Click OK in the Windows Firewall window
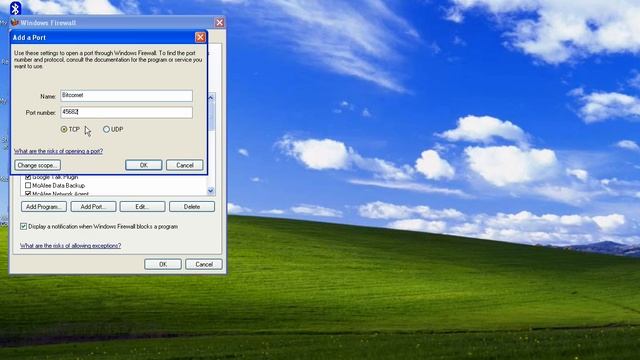 tap(163, 264)
